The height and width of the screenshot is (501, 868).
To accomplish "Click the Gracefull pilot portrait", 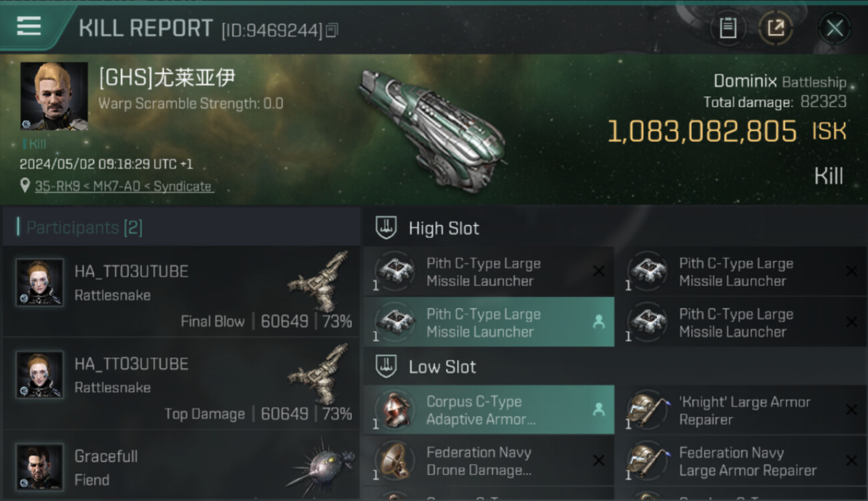I will coord(40,468).
